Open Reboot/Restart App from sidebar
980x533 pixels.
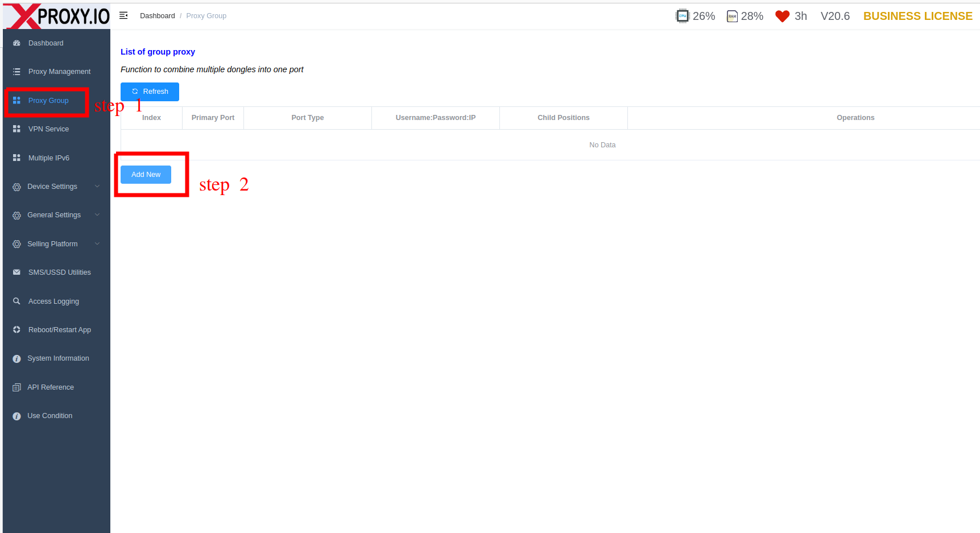59,330
